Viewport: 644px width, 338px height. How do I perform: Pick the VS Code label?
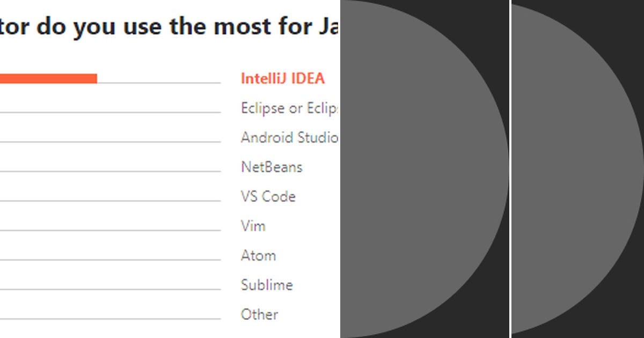tap(268, 196)
